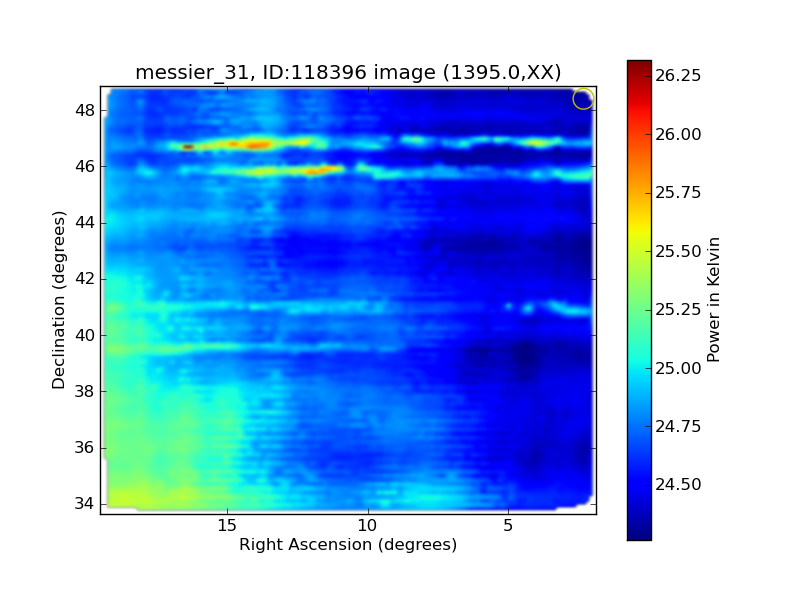Click the colorbar value 25.00
The image size is (800, 600).
[678, 368]
